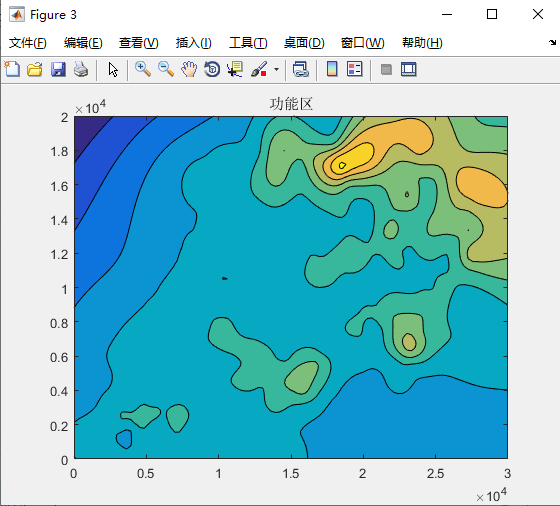This screenshot has height=506, width=560.
Task: Select the Pan hand tool
Action: point(189,69)
